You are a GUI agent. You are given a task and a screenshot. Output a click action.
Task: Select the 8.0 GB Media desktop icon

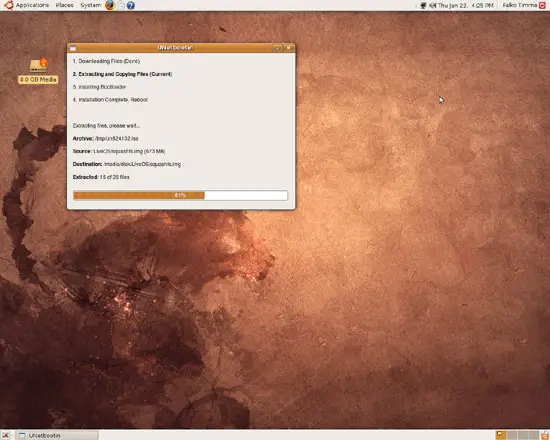click(x=38, y=71)
